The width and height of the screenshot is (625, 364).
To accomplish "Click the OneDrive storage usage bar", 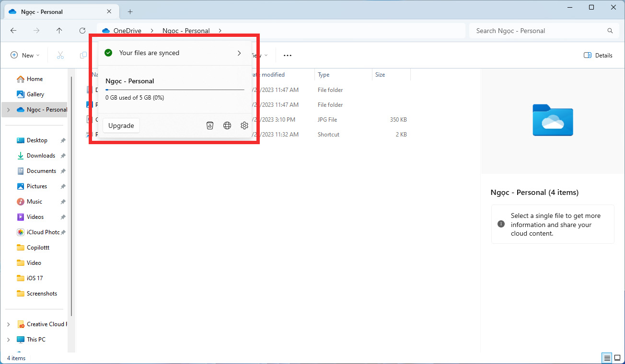I will [175, 90].
